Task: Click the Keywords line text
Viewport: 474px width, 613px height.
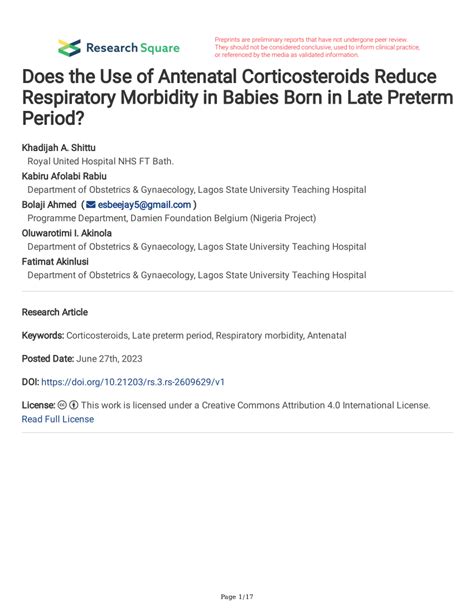Action: (184, 335)
